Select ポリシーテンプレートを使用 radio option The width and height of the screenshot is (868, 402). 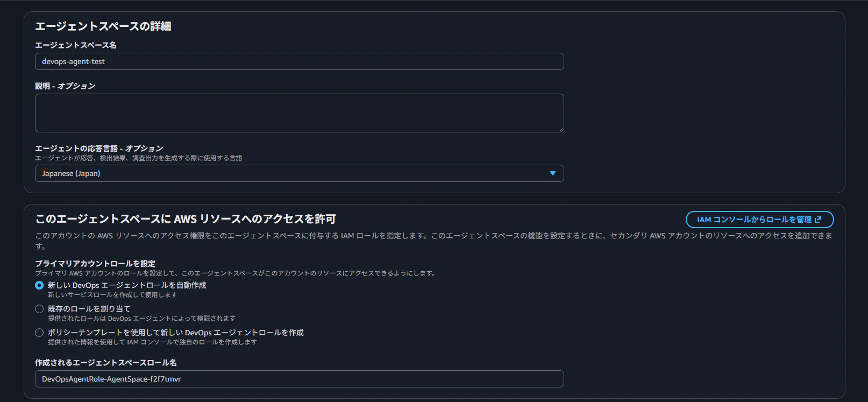point(39,333)
